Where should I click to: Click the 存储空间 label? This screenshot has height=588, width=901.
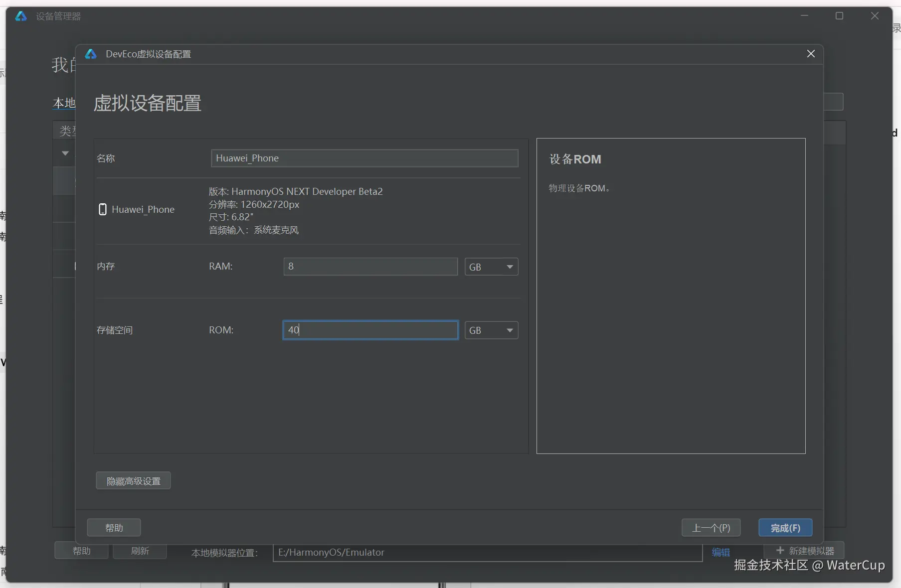point(115,330)
